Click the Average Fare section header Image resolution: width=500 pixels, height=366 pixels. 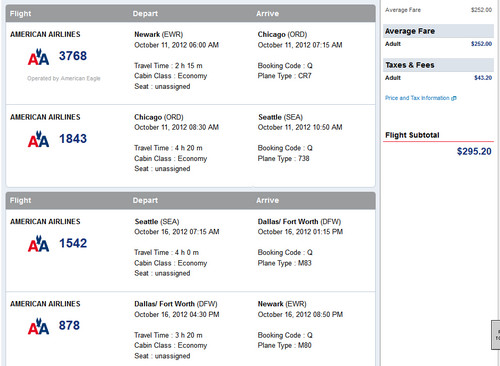[x=438, y=31]
